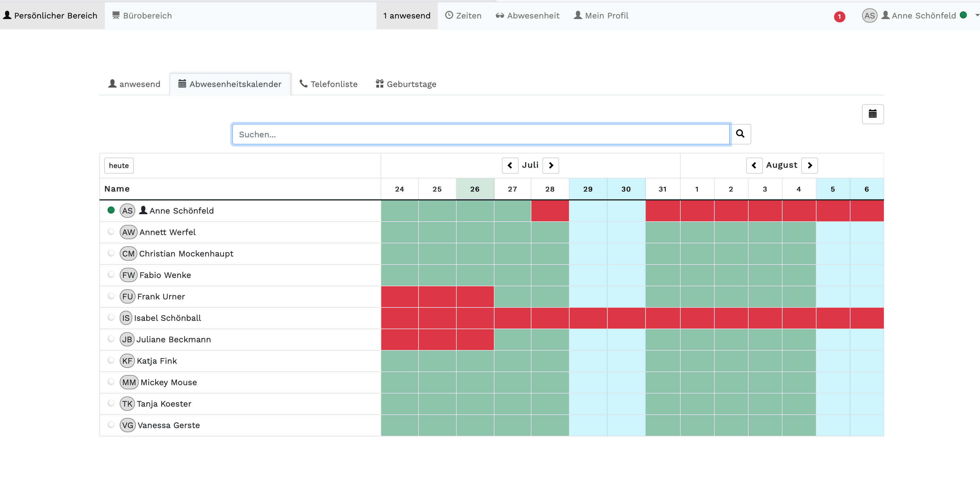Click Mickey Mouse's offline status dot
Viewport: 980px width, 479px height.
[x=111, y=382]
